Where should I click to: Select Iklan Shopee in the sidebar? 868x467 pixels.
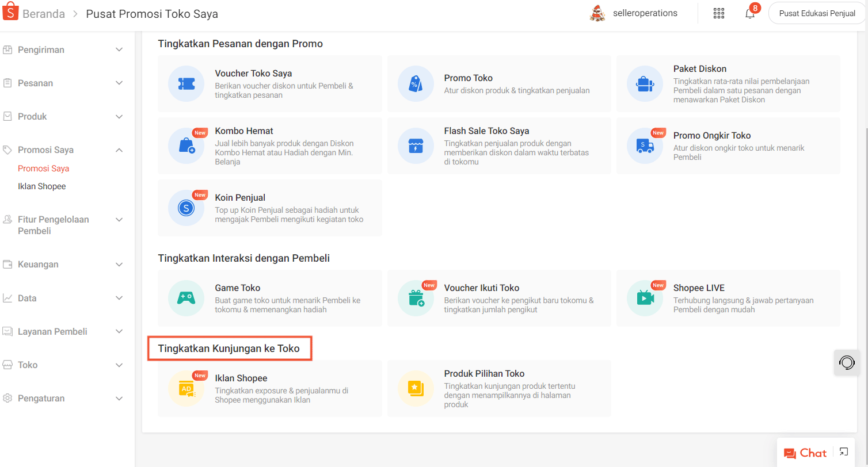(x=42, y=186)
